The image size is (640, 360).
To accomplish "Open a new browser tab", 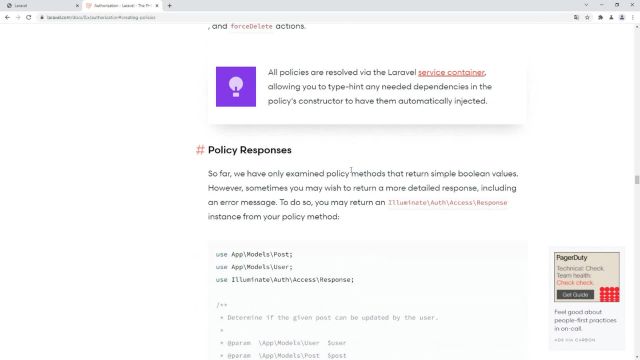I will point(169,6).
